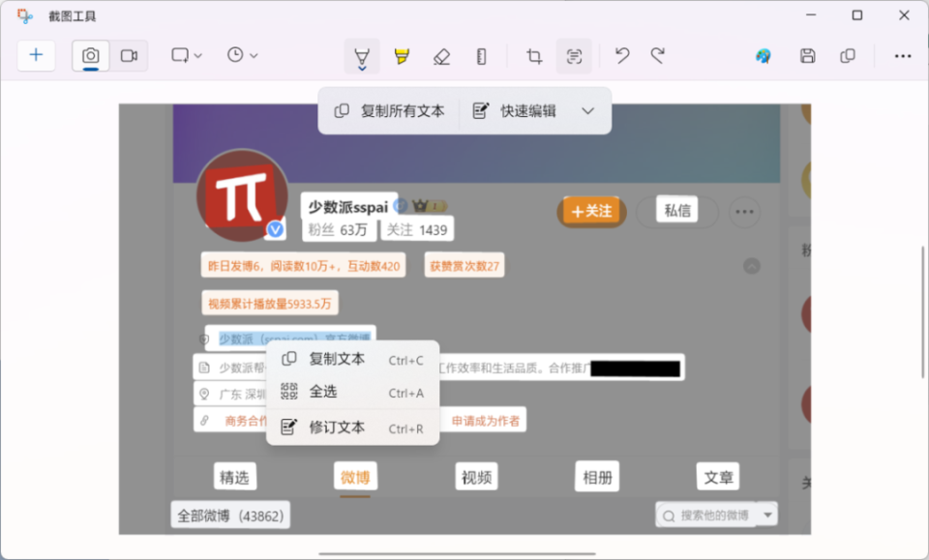Undo the last edit

(621, 55)
